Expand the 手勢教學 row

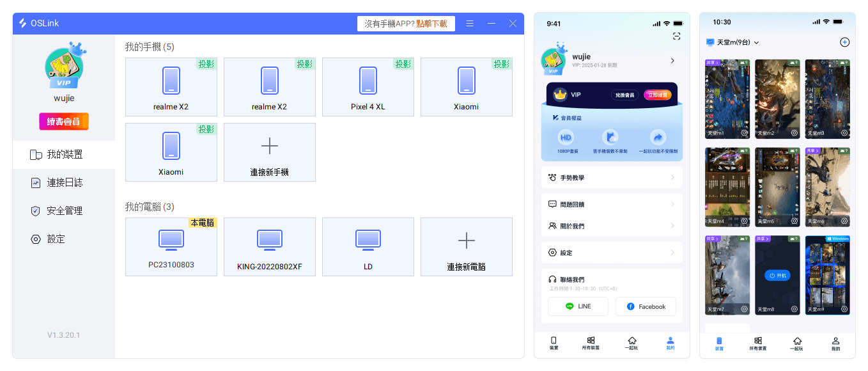(x=612, y=177)
